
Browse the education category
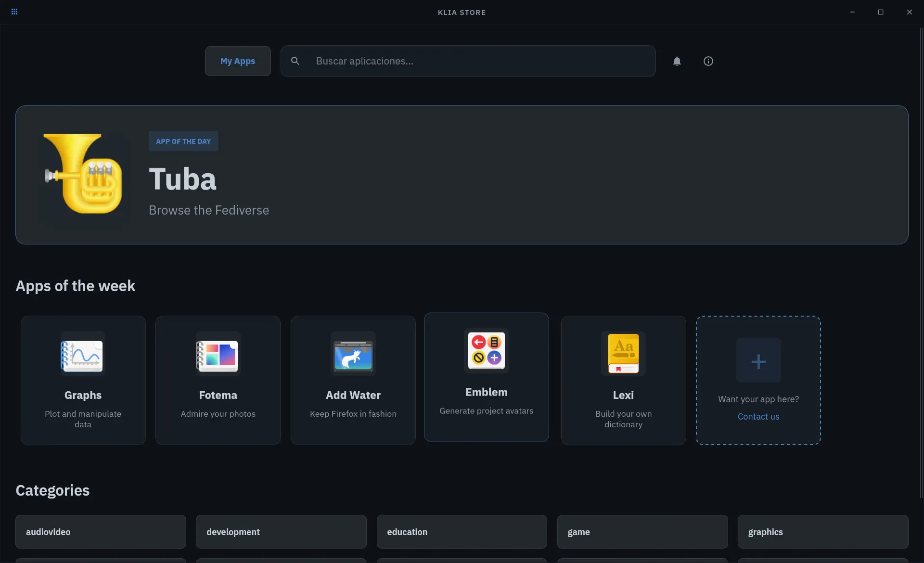462,532
